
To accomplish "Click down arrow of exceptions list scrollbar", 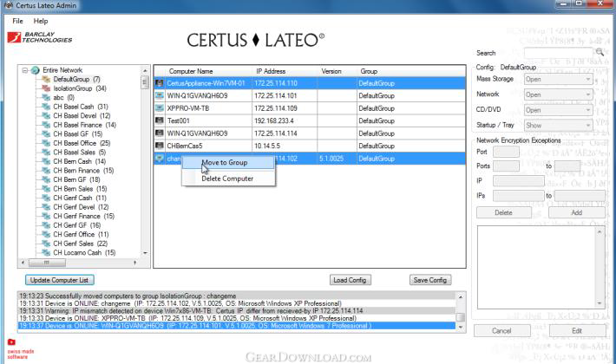I will pyautogui.click(x=600, y=303).
